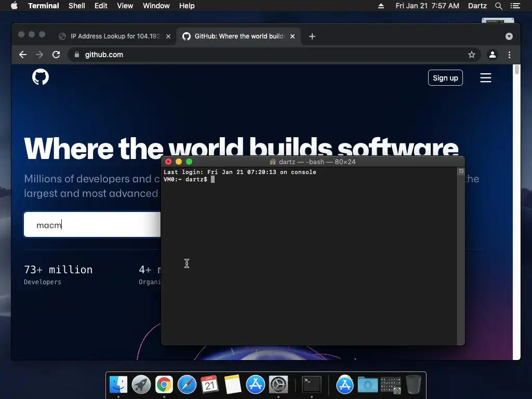
Task: Open Notification Center list icon
Action: [x=515, y=6]
